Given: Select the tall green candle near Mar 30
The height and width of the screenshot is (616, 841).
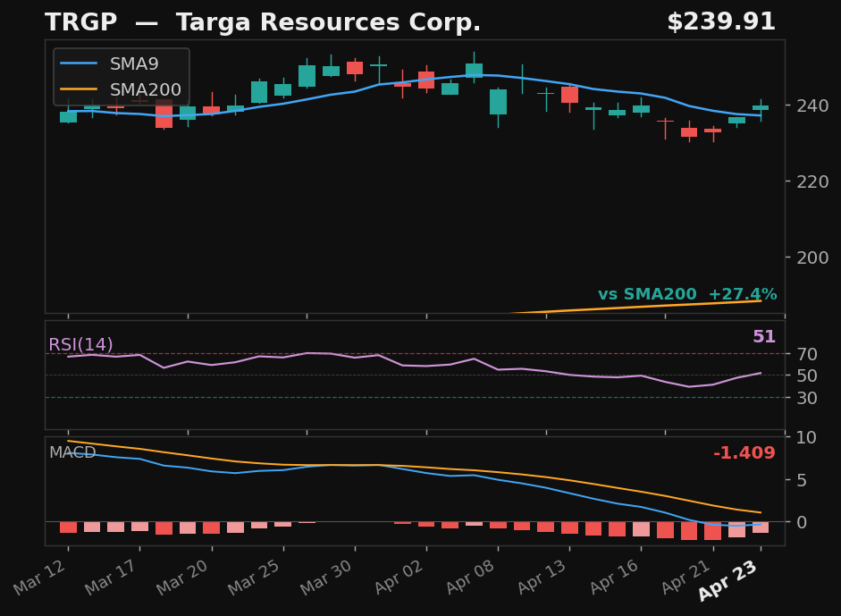Looking at the screenshot, I should (x=306, y=76).
